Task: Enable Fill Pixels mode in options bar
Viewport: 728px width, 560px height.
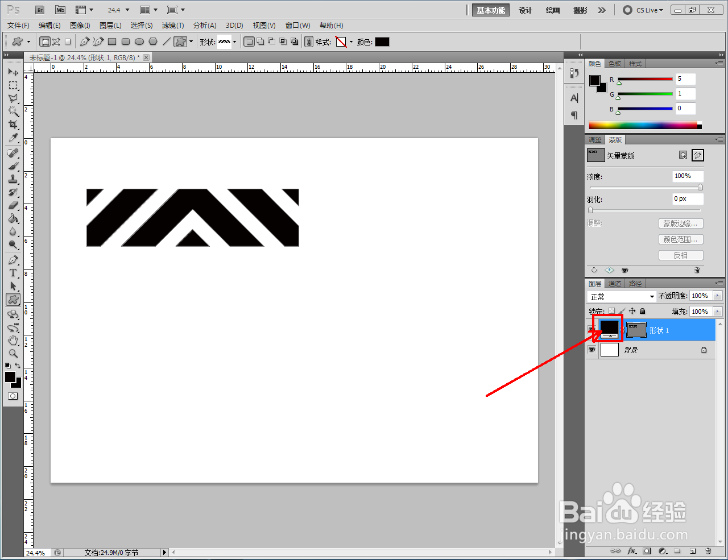Action: [x=68, y=42]
